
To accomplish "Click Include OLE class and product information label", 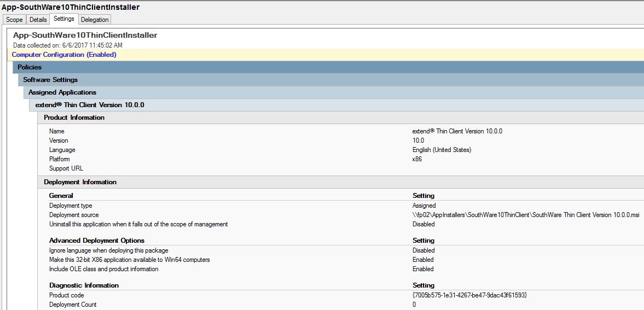I will click(104, 269).
